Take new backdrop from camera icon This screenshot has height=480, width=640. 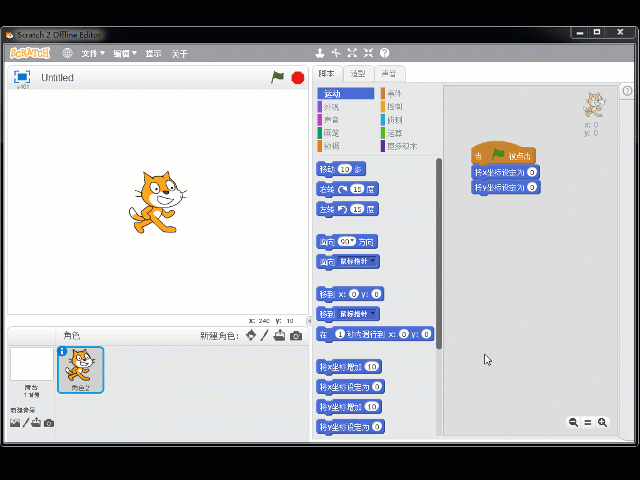click(49, 423)
